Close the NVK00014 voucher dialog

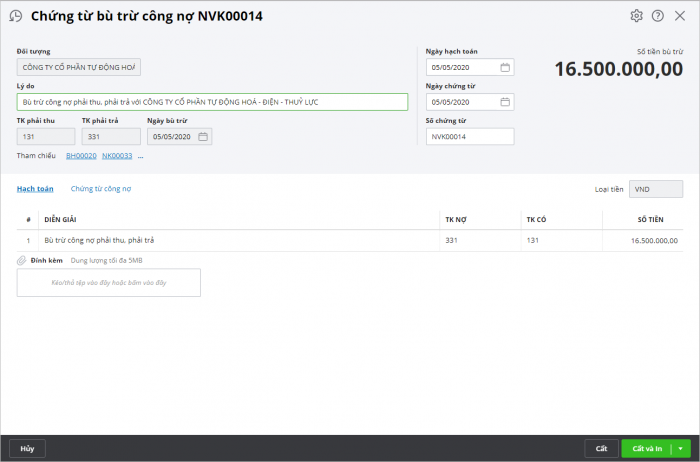tap(679, 16)
